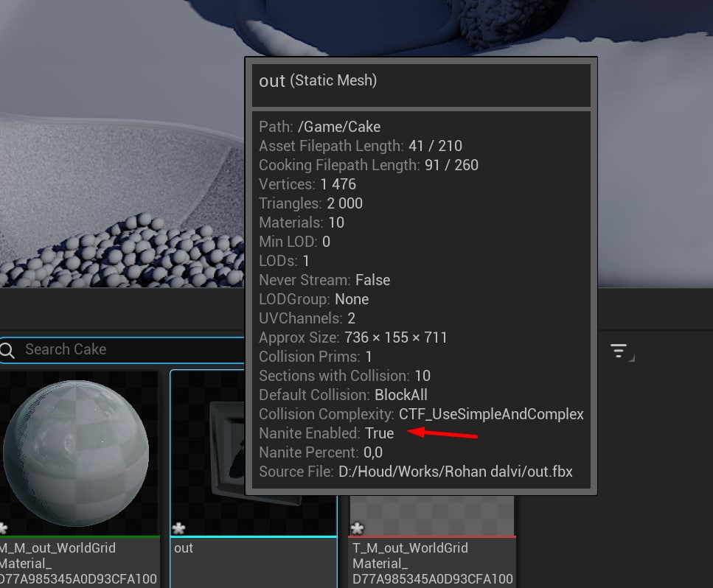This screenshot has width=713, height=588.
Task: Click the unsaved asterisk on T_M_out texture
Action: pyautogui.click(x=358, y=528)
